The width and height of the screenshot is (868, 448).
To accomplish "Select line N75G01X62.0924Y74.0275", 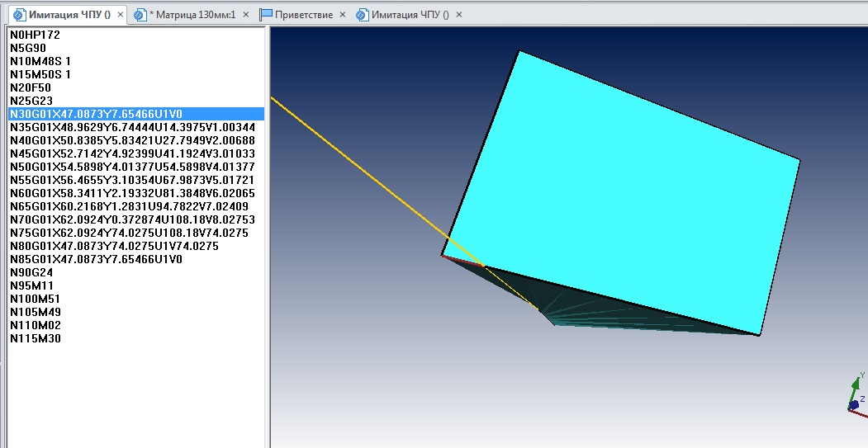I will click(x=136, y=233).
